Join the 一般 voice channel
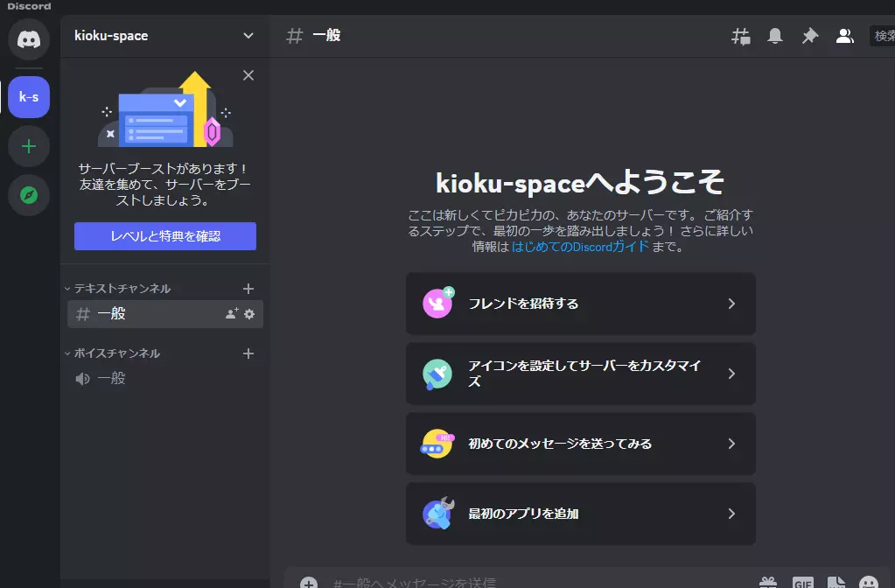Viewport: 895px width, 588px height. [111, 379]
